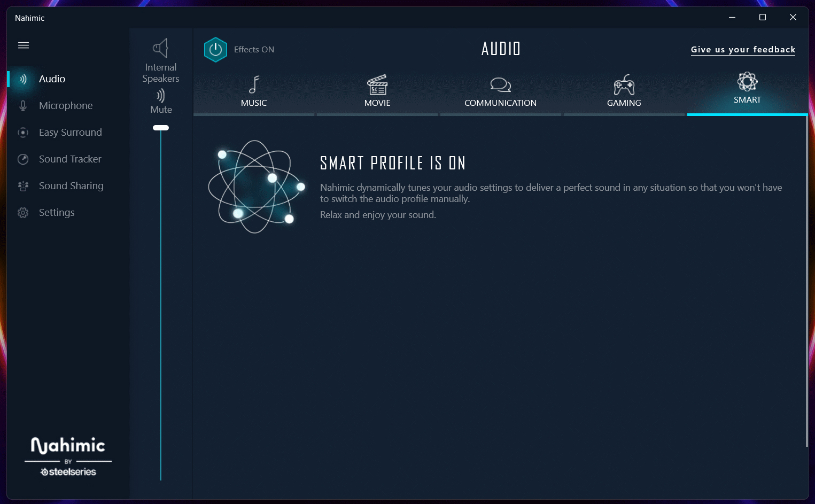Open the Settings page label
This screenshot has height=504, width=815.
(57, 213)
